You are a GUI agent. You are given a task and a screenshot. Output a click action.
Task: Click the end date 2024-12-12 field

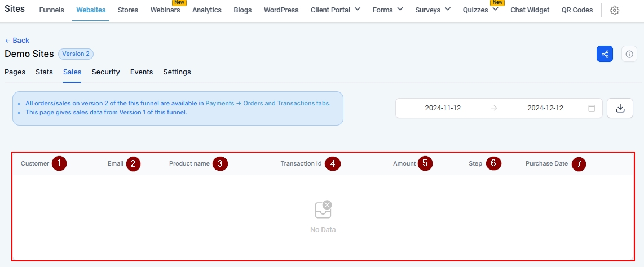pos(545,108)
